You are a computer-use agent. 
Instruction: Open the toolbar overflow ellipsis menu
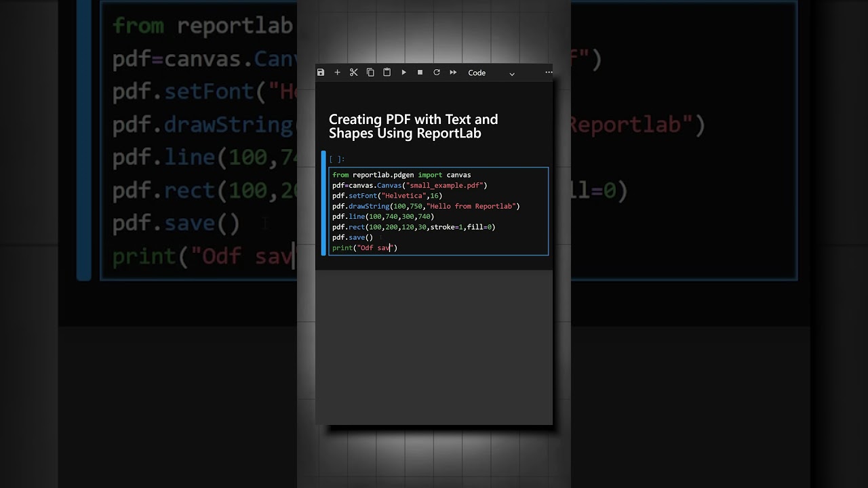point(549,73)
